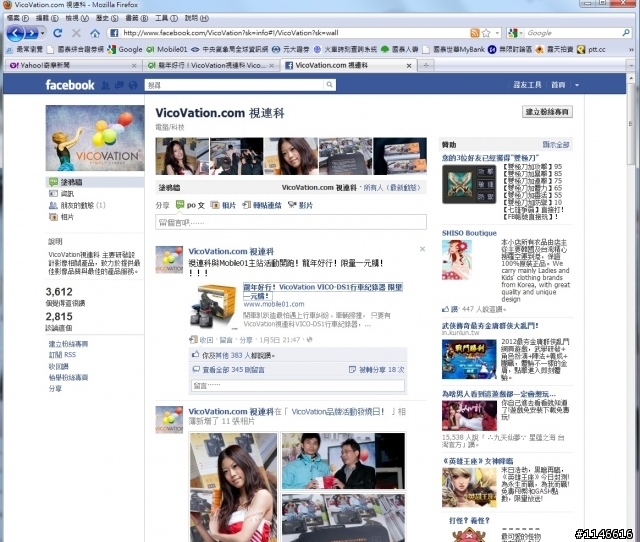
Task: Click the wall status message box
Action: point(291,222)
